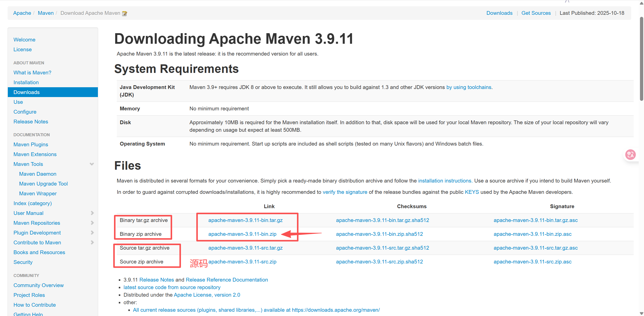Click the edit page icon in breadcrumb
644x316 pixels.
(124, 13)
